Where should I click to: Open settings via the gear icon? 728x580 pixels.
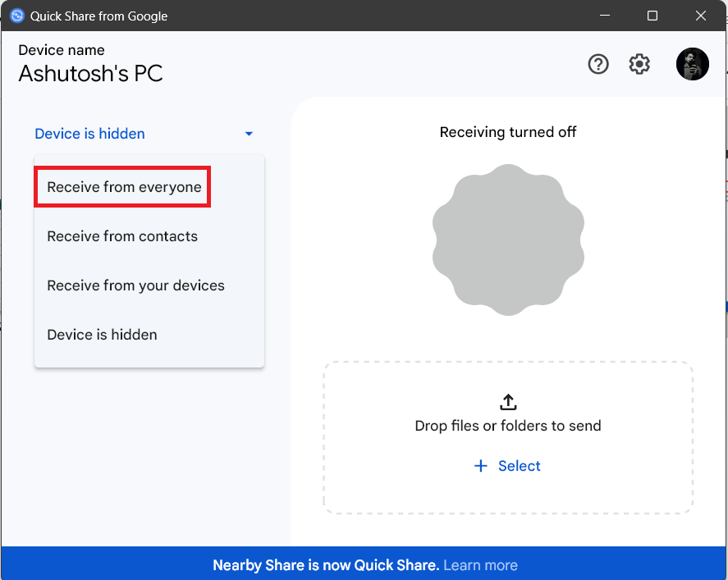click(639, 64)
